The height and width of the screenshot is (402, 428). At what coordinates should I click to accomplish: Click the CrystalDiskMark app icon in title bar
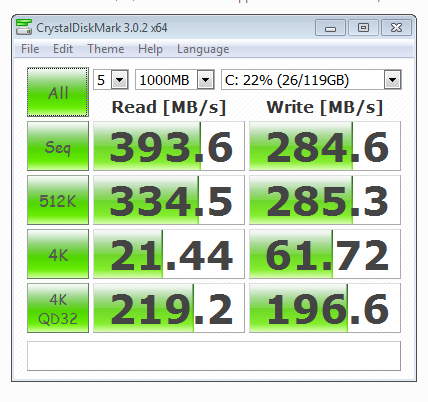click(x=24, y=27)
